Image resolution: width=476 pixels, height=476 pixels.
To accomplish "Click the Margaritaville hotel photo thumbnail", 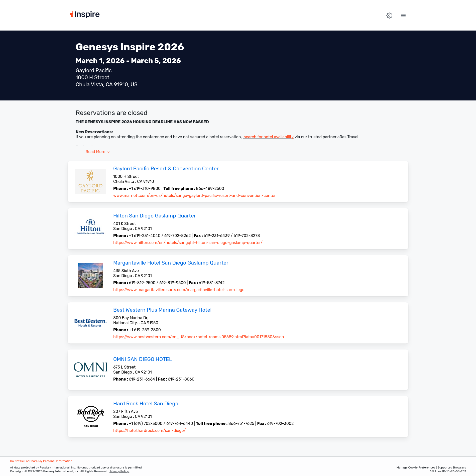I will pyautogui.click(x=90, y=276).
